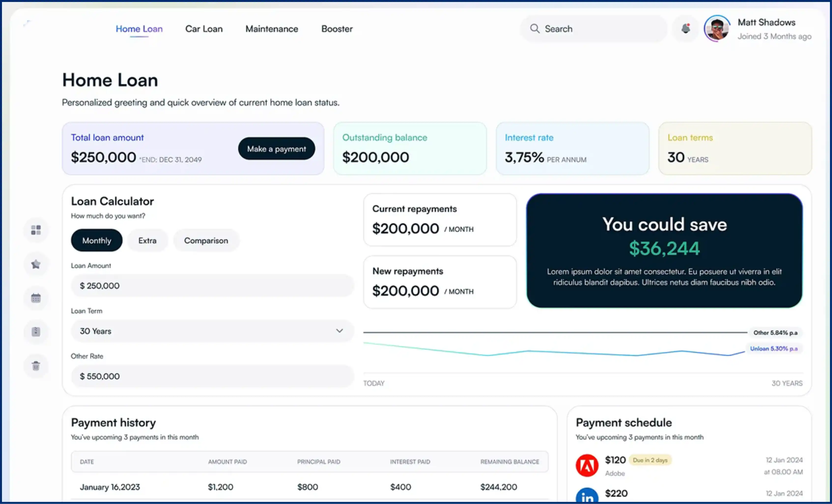
Task: Open the notifications bell icon
Action: (x=685, y=29)
